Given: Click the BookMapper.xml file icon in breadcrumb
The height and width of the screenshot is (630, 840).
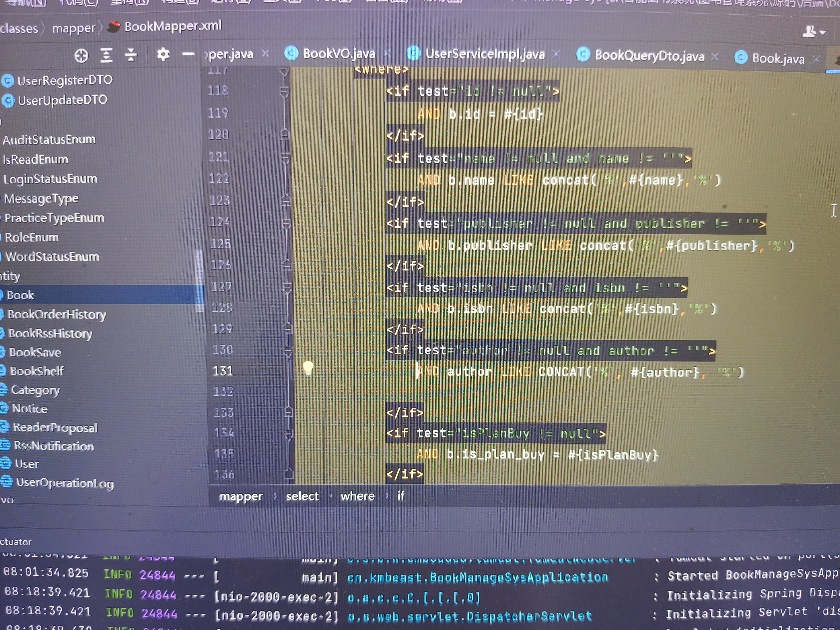Looking at the screenshot, I should click(114, 27).
